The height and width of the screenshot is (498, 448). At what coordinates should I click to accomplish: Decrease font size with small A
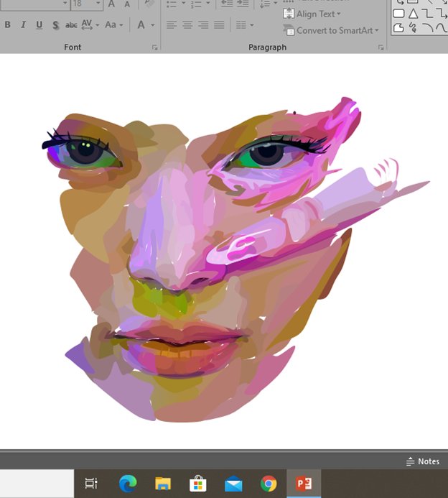pyautogui.click(x=127, y=4)
